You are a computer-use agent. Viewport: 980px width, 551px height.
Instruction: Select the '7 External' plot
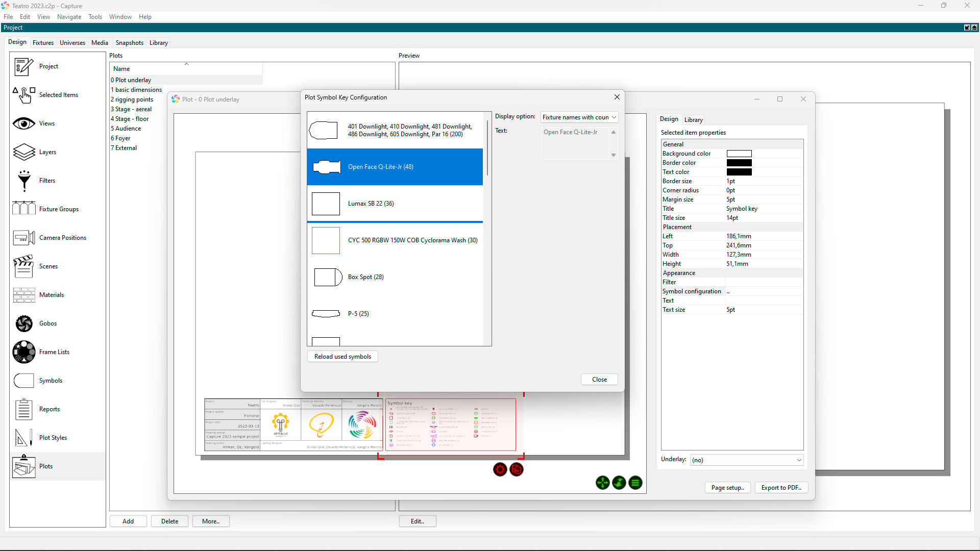click(x=124, y=148)
